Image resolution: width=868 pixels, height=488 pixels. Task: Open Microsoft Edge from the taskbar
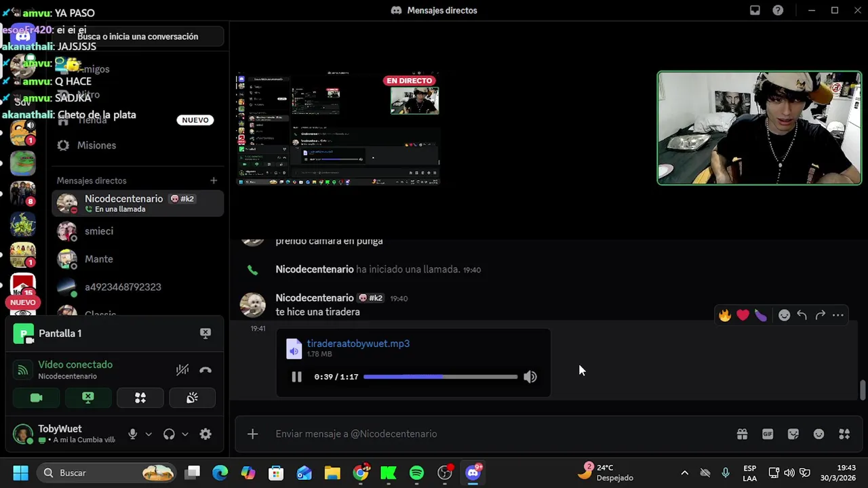[x=220, y=473]
